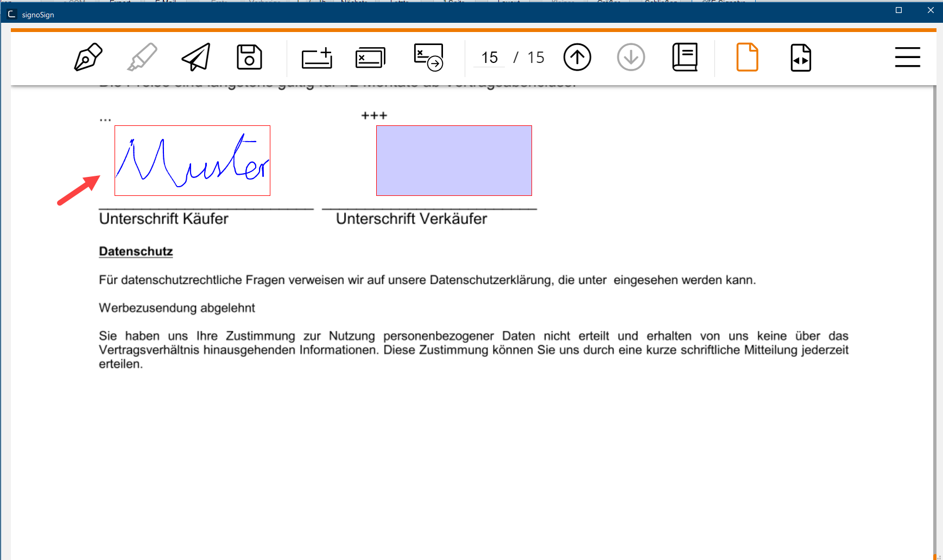943x560 pixels.
Task: Select the fountain pen signing tool
Action: click(88, 57)
